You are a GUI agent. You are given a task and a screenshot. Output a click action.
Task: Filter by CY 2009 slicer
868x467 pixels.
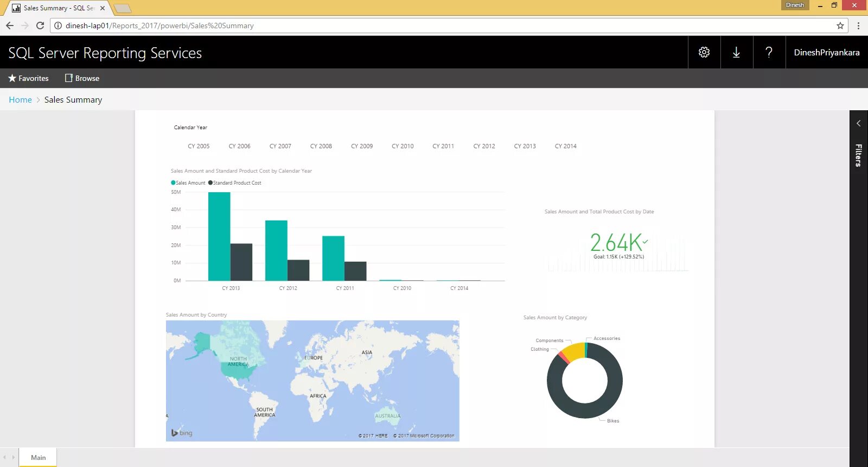pyautogui.click(x=362, y=146)
